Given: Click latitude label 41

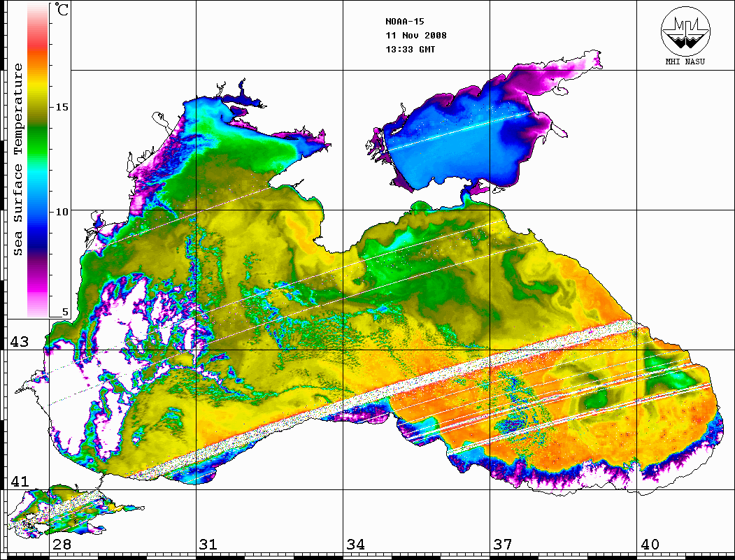Looking at the screenshot, I should point(20,481).
